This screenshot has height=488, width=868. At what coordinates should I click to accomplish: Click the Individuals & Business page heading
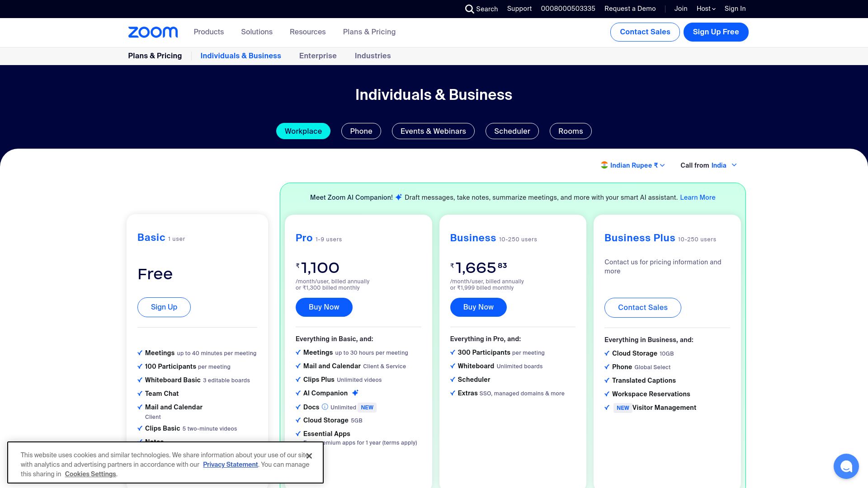pos(434,95)
